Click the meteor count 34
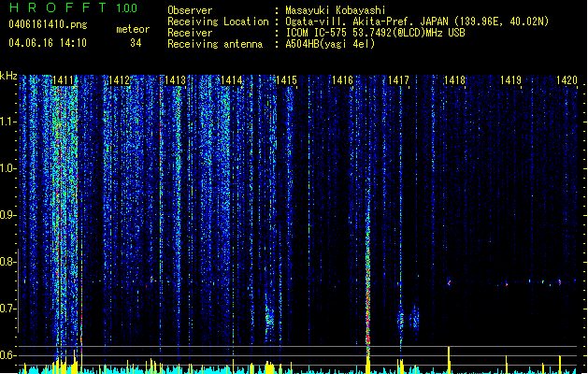Screen dimensions: 588x374 (136, 43)
